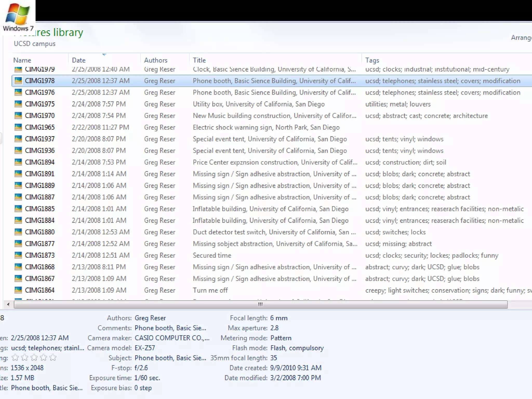Click the CIMG1937 picture file icon
The width and height of the screenshot is (532, 399).
pos(18,139)
